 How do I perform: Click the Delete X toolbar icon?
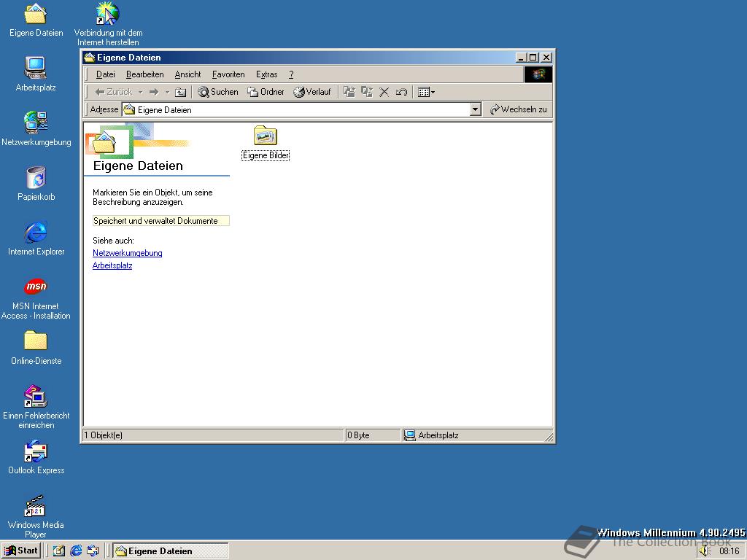tap(384, 92)
